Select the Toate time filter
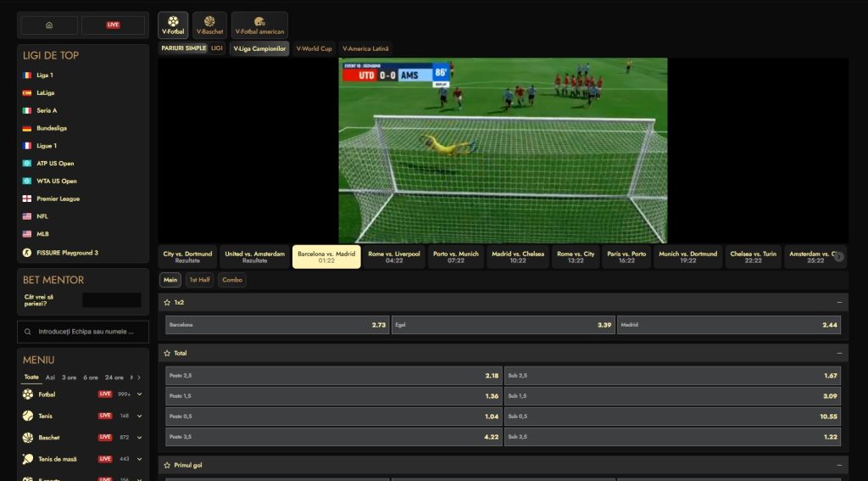 pyautogui.click(x=31, y=378)
